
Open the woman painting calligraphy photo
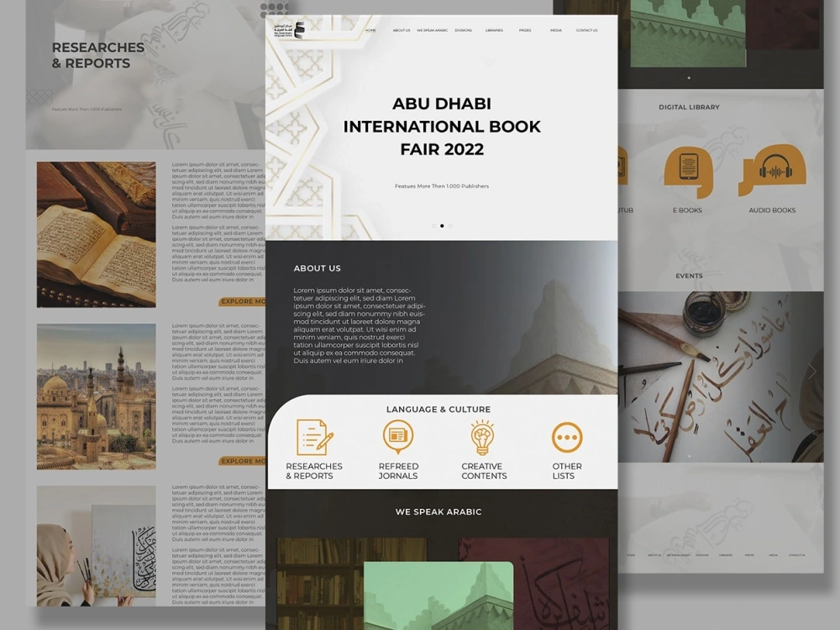(97, 546)
